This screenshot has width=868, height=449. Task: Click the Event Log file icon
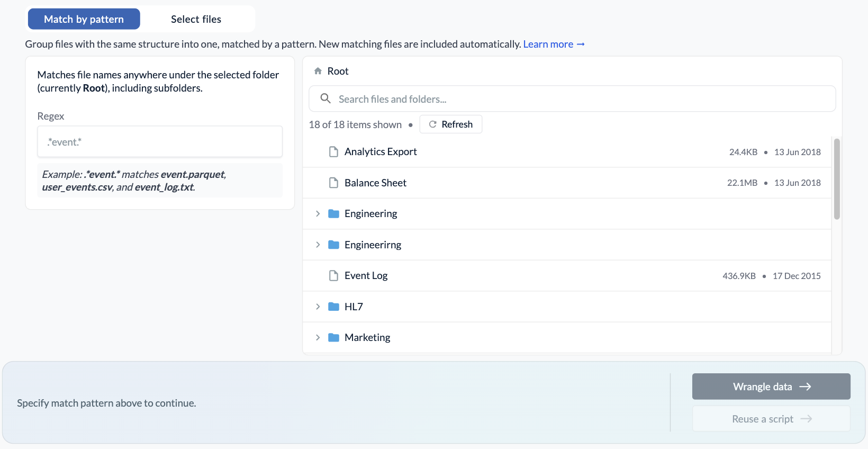[333, 275]
